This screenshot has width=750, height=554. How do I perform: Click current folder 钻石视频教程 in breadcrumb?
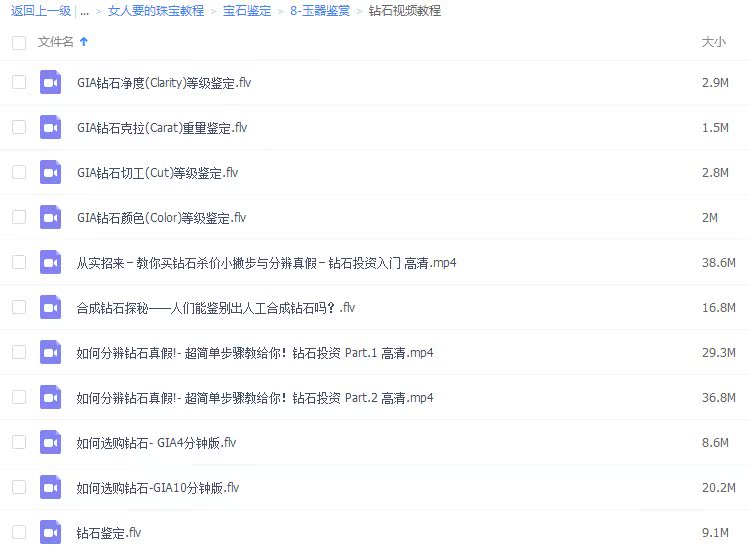click(x=405, y=11)
